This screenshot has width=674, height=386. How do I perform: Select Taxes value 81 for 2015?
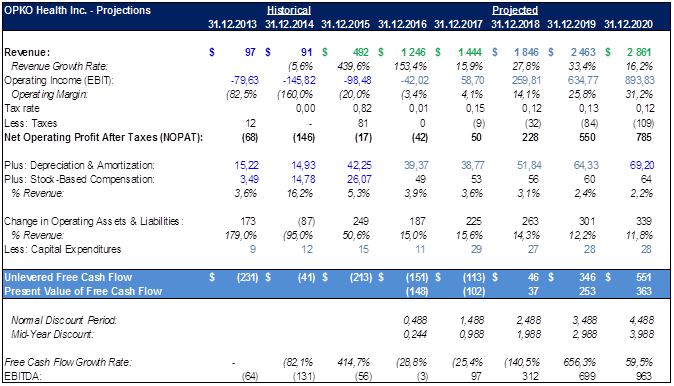click(363, 123)
